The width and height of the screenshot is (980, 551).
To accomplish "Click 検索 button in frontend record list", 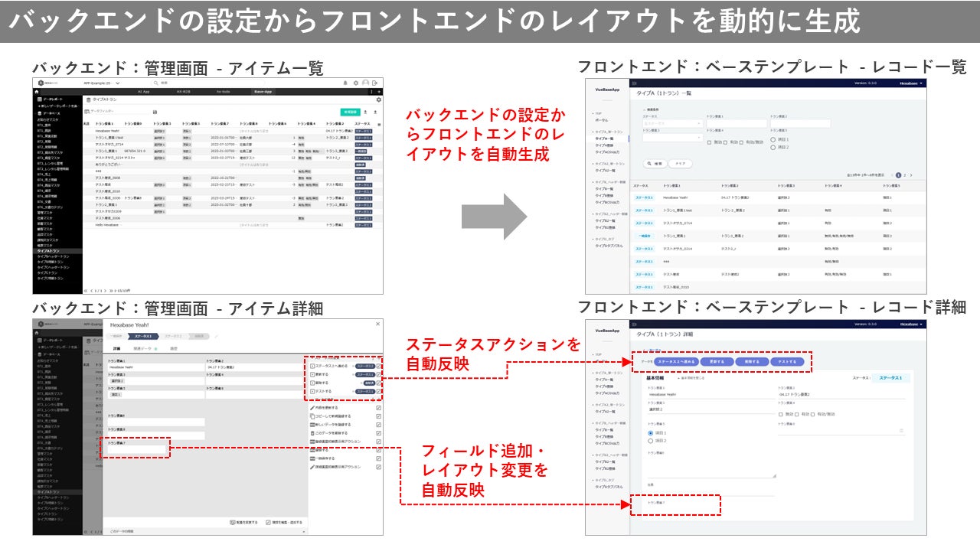I will [655, 164].
